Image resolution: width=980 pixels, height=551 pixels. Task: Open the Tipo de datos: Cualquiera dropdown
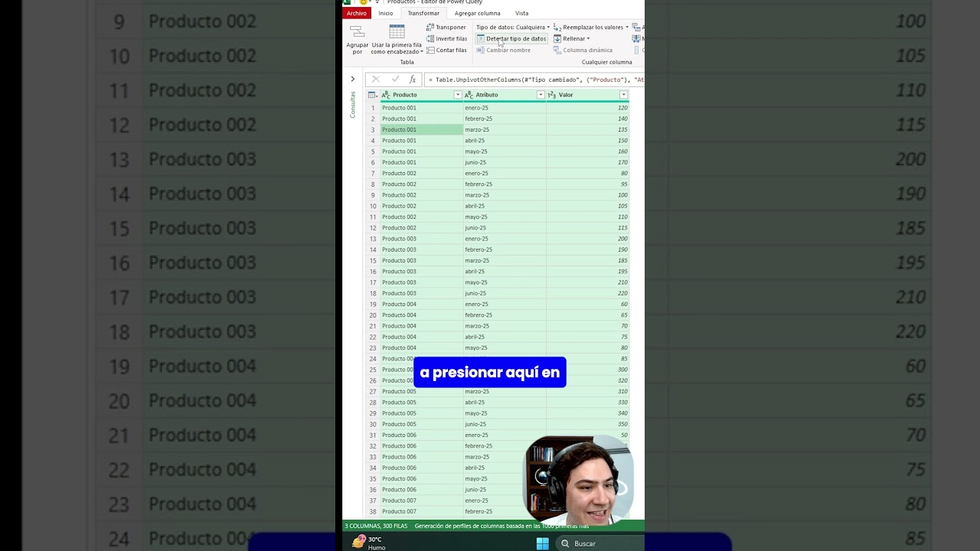coord(513,28)
